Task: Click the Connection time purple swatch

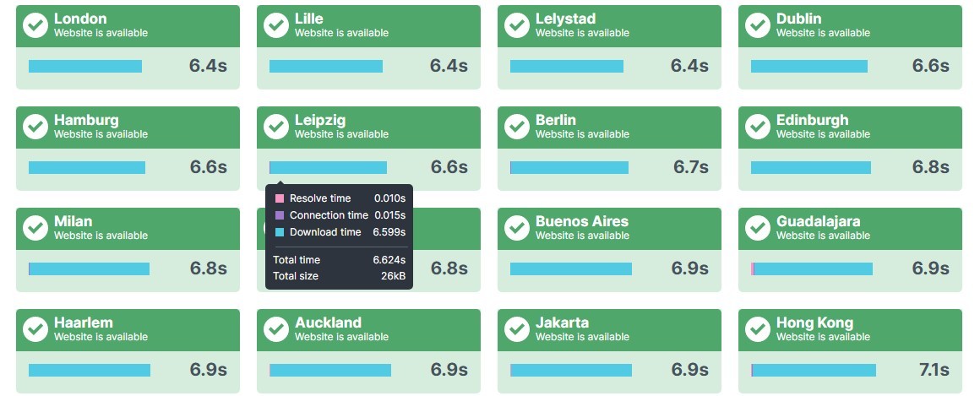Action: 280,215
